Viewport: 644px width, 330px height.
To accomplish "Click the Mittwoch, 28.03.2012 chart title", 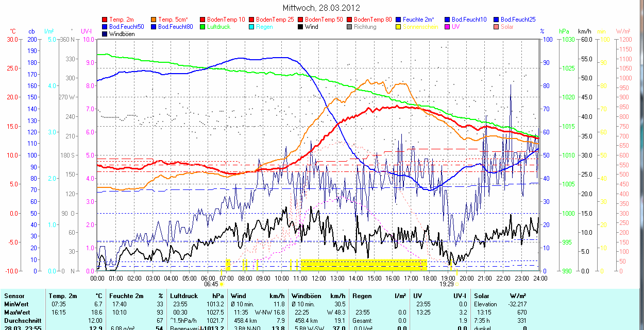I will (x=321, y=8).
